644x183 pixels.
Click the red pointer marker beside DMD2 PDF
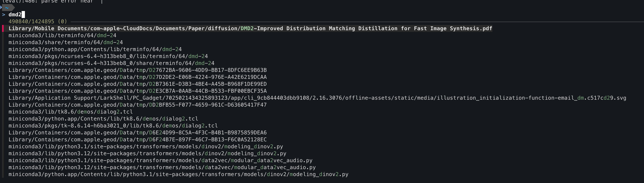pyautogui.click(x=3, y=29)
